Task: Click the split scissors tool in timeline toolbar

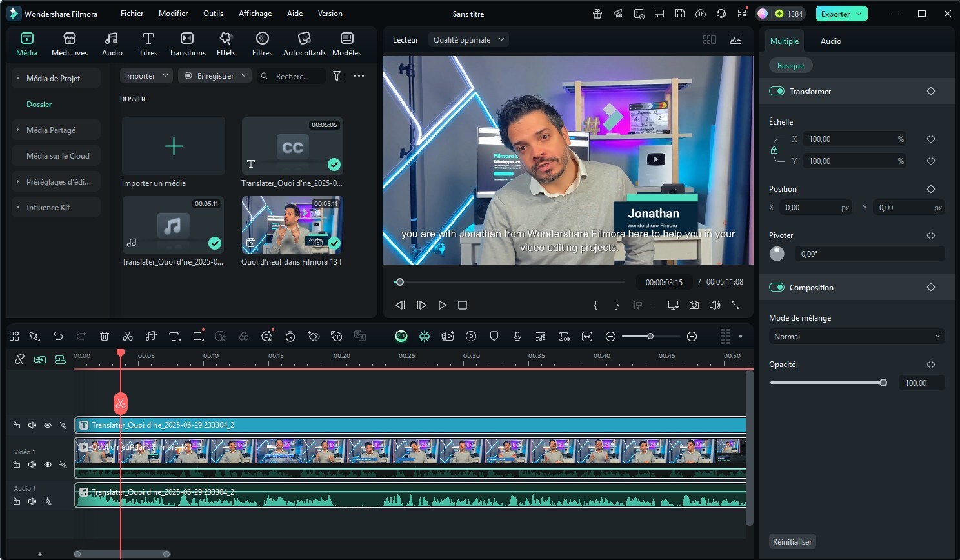Action: coord(128,336)
